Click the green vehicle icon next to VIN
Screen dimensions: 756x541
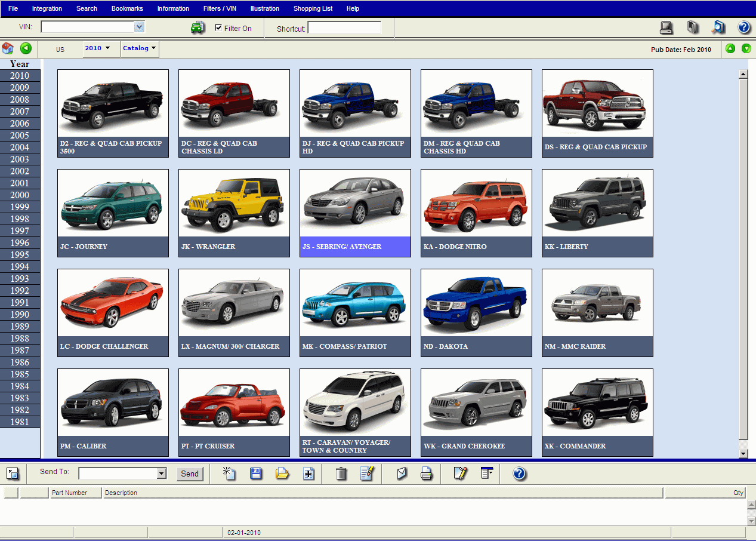click(x=198, y=27)
